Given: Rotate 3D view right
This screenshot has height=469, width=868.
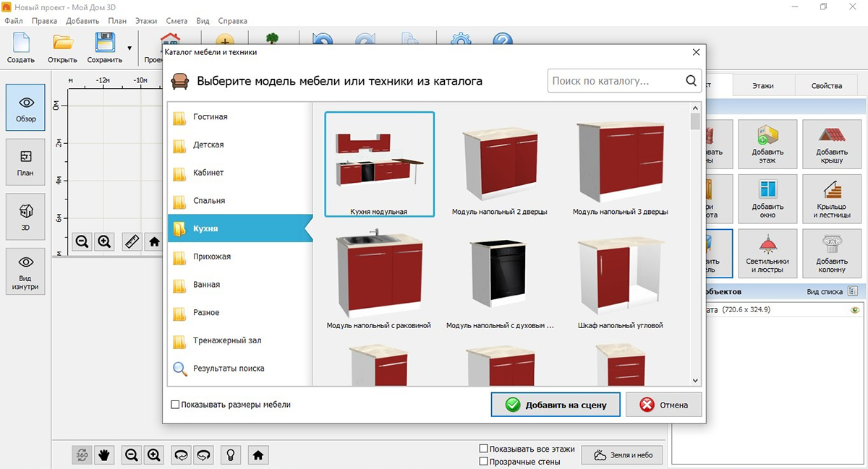Looking at the screenshot, I should pos(204,455).
